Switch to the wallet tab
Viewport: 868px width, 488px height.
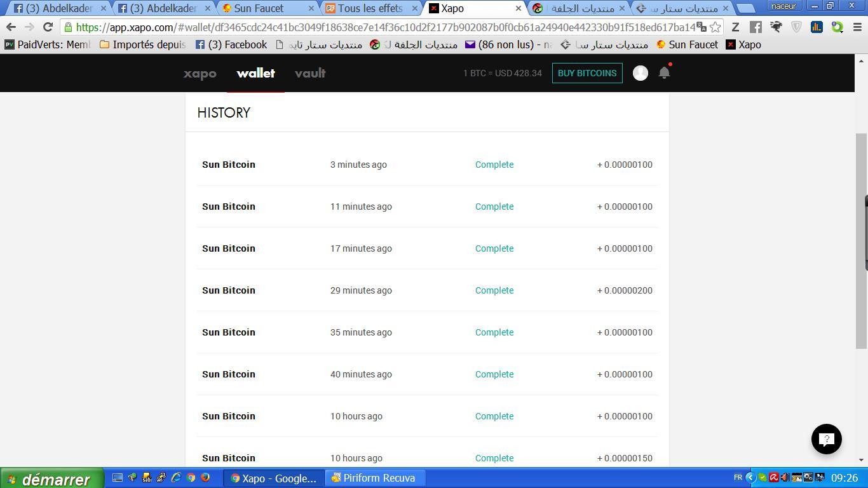click(x=255, y=73)
